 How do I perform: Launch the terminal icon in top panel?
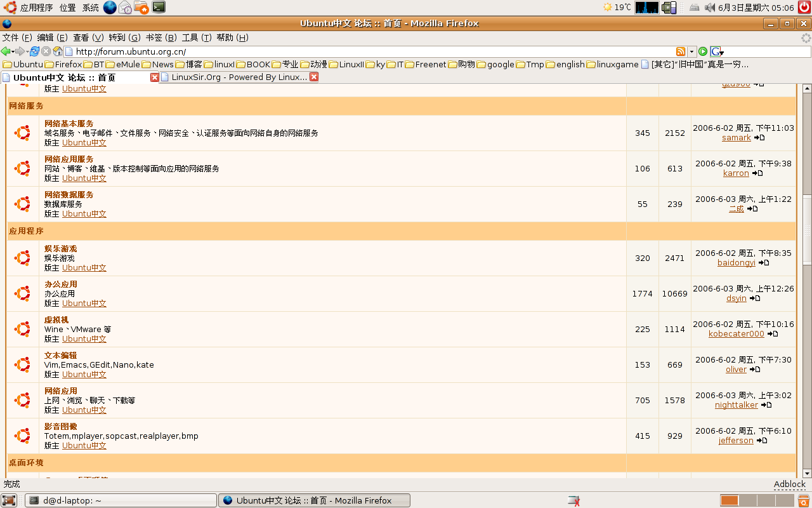click(159, 8)
